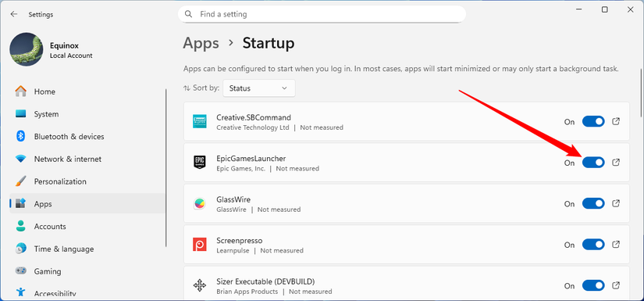Click the Learnpulse publisher text

(x=233, y=250)
